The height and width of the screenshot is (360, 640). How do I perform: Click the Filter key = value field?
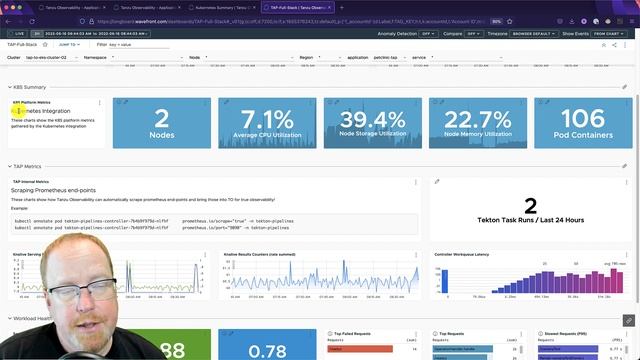139,44
